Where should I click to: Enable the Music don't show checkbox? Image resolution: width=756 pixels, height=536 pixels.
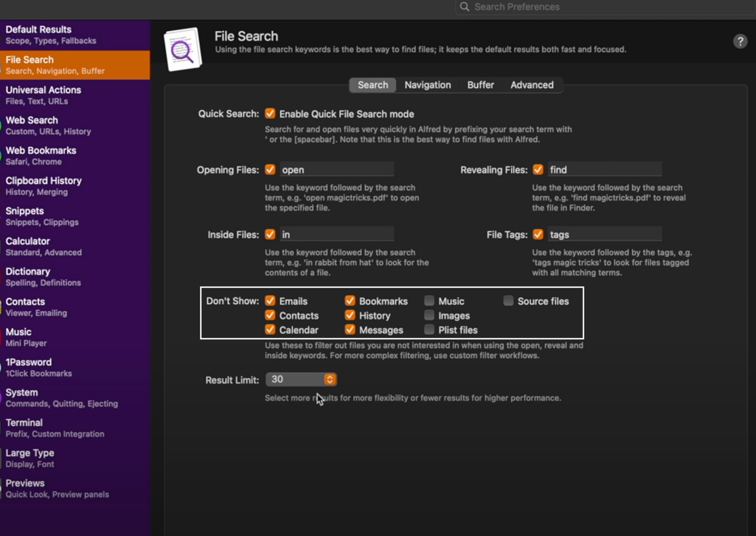click(x=429, y=301)
